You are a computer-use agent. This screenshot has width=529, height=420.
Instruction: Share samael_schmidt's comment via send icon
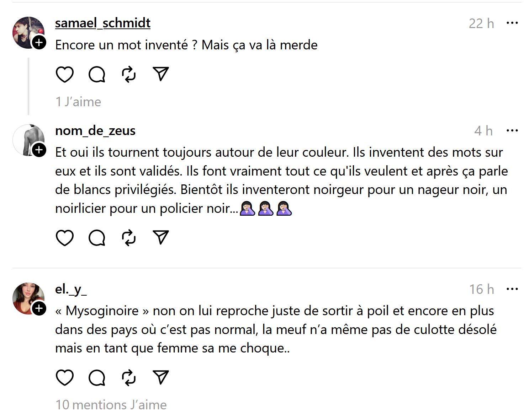(x=160, y=74)
